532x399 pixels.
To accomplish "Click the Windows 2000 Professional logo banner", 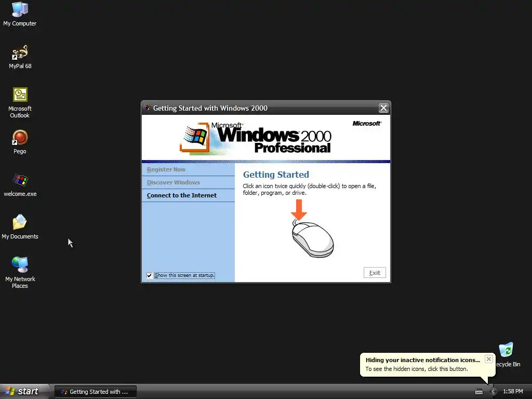I will [x=256, y=138].
